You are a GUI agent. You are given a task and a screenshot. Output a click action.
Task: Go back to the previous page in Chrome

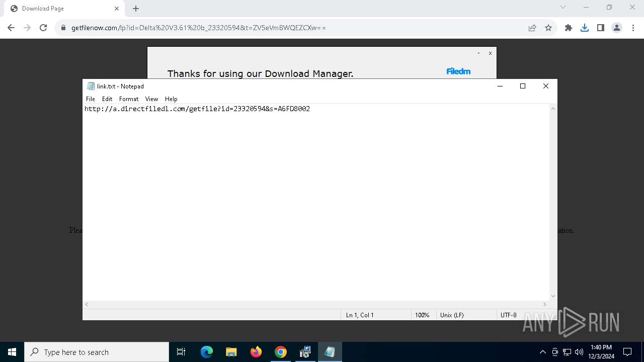point(11,28)
